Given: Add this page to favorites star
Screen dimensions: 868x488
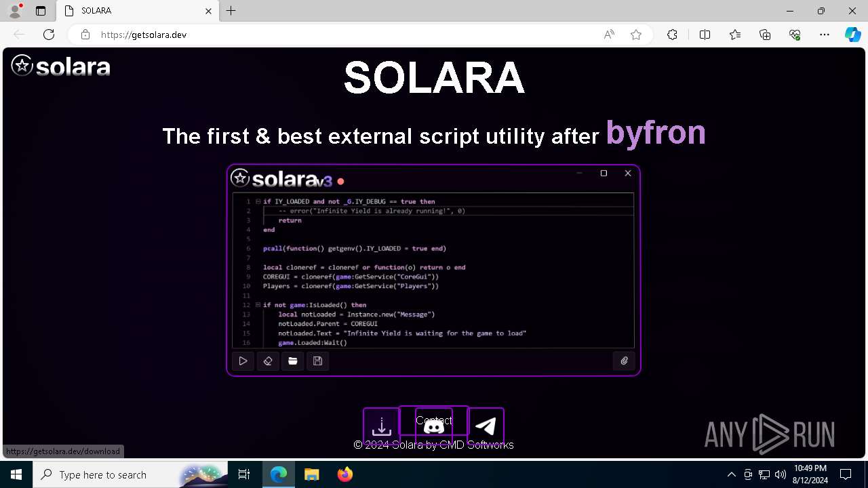Looking at the screenshot, I should click(636, 35).
